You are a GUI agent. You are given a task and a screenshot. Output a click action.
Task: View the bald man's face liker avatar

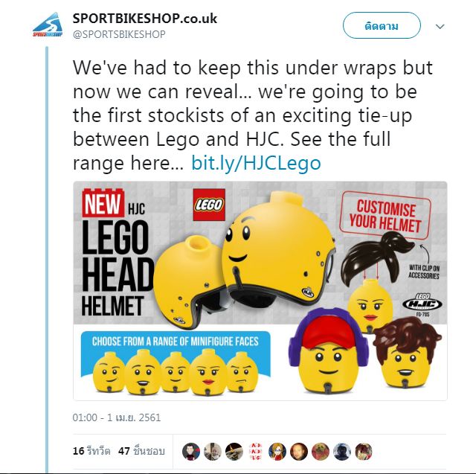pos(299,452)
